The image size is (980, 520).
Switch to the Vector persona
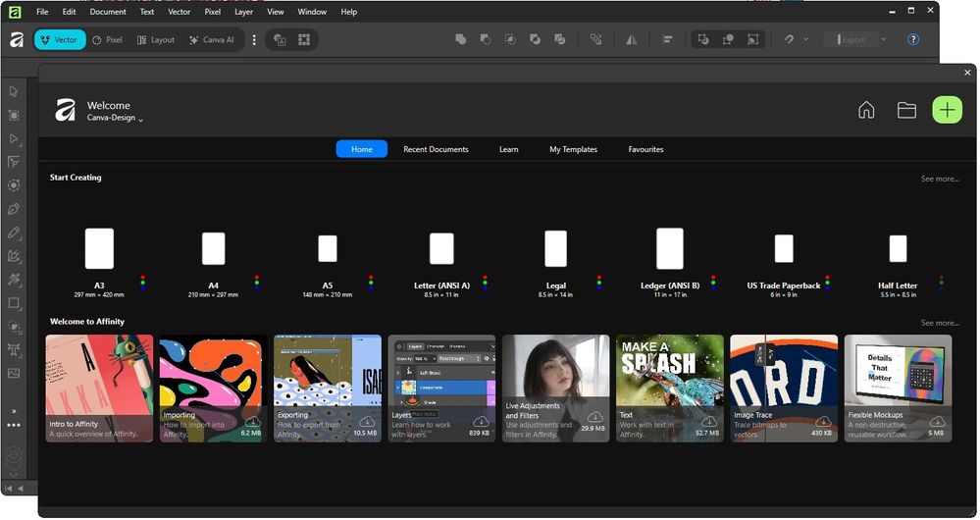click(60, 39)
